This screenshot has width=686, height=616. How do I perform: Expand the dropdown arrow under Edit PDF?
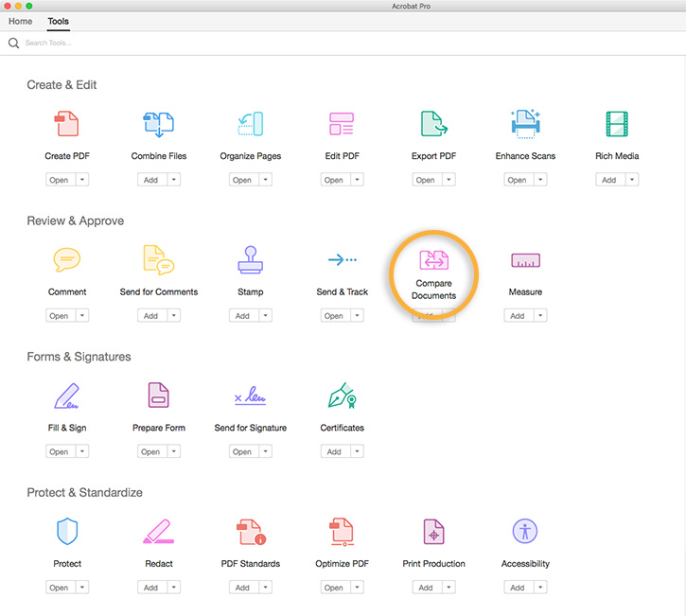pyautogui.click(x=358, y=180)
